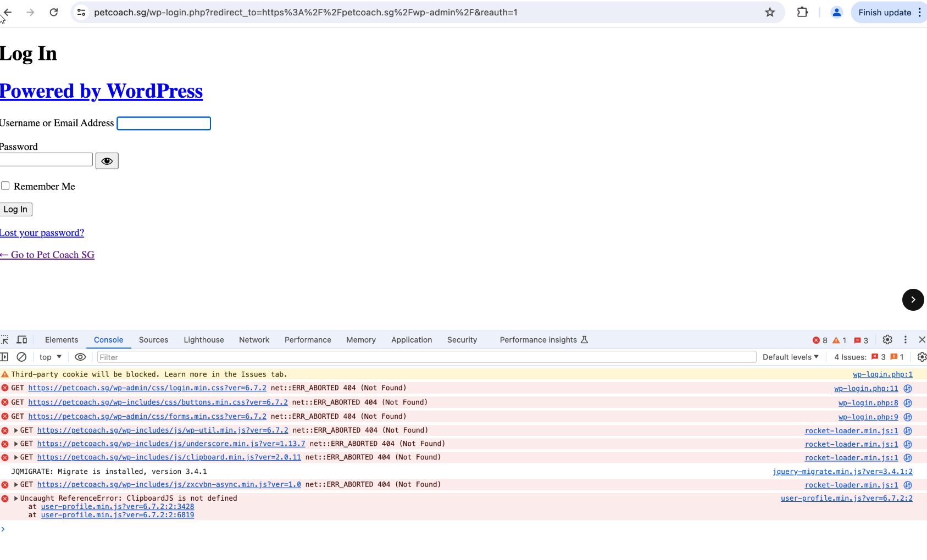
Task: Expand the wp-util.min.js GET error
Action: 16,430
